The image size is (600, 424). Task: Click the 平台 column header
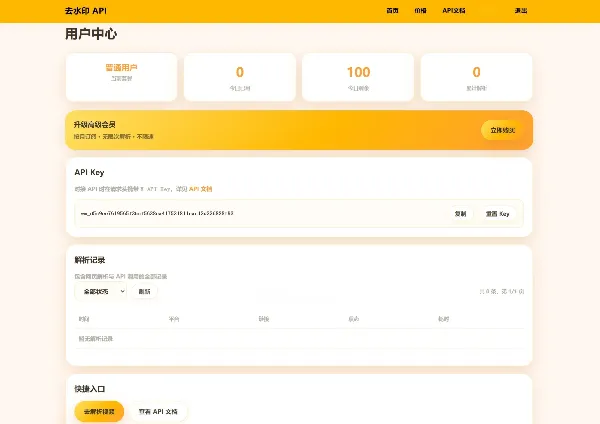point(174,319)
